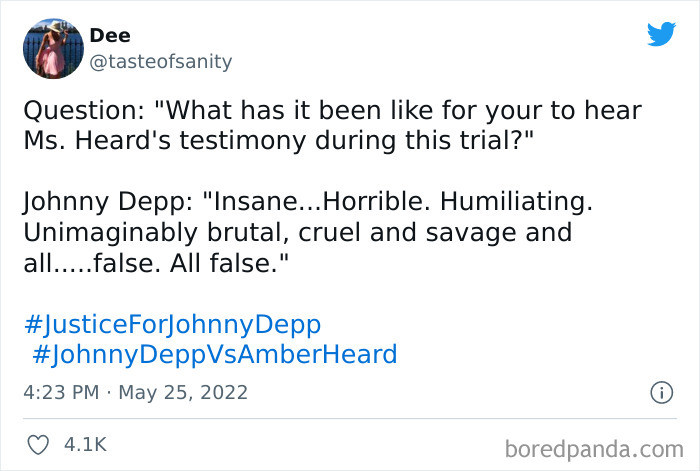Click the heart like icon
This screenshot has width=700, height=471.
coord(38,445)
